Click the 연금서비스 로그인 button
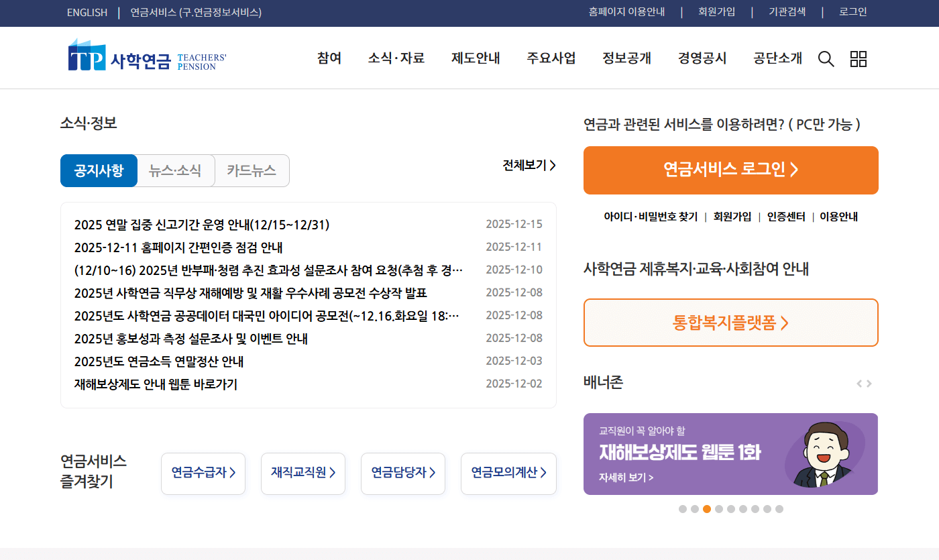Viewport: 939px width, 560px height. [730, 170]
